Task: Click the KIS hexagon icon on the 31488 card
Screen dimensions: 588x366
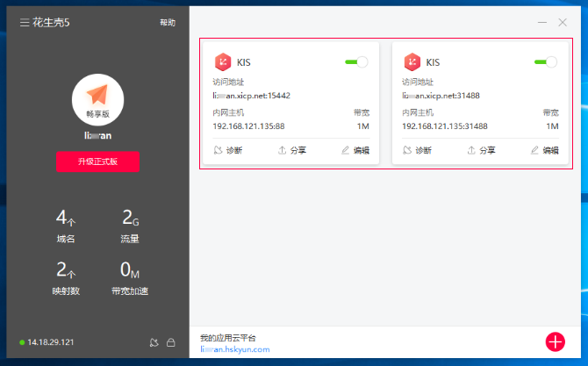Action: 412,61
